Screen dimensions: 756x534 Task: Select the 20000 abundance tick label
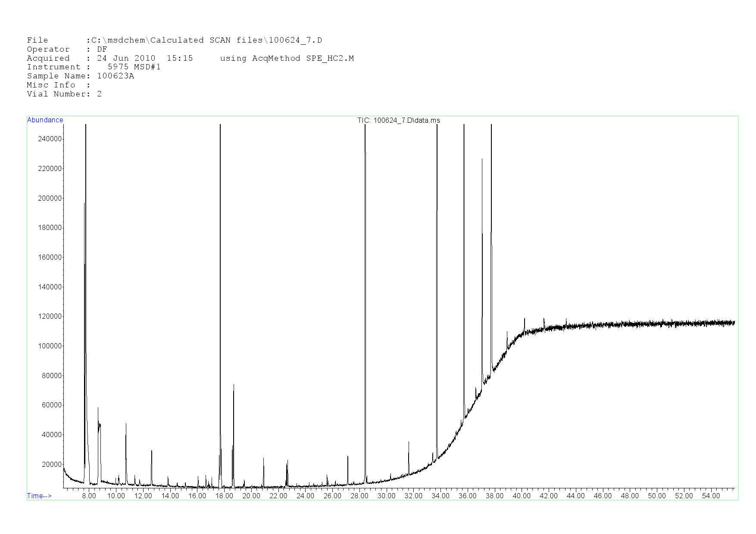pyautogui.click(x=52, y=465)
